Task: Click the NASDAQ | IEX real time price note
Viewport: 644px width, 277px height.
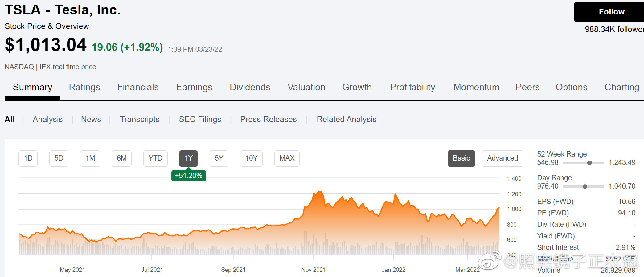Action: (x=50, y=67)
